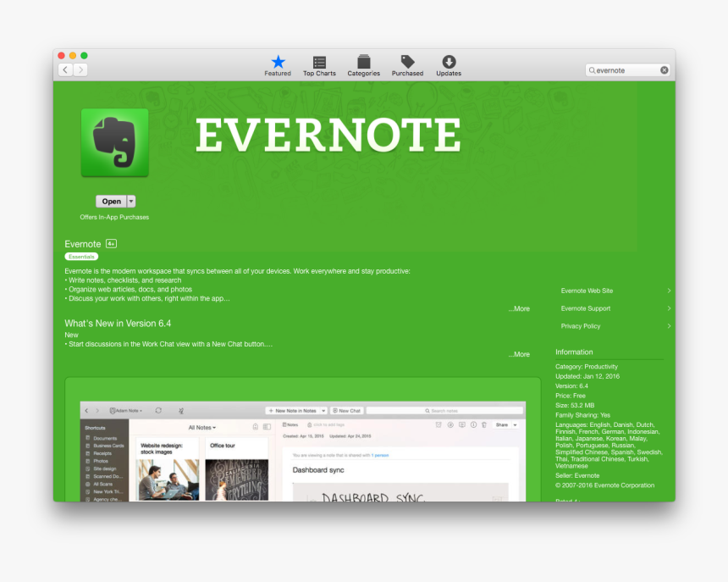Click chevron next to Evernote Web Site
The image size is (728, 582).
click(669, 291)
